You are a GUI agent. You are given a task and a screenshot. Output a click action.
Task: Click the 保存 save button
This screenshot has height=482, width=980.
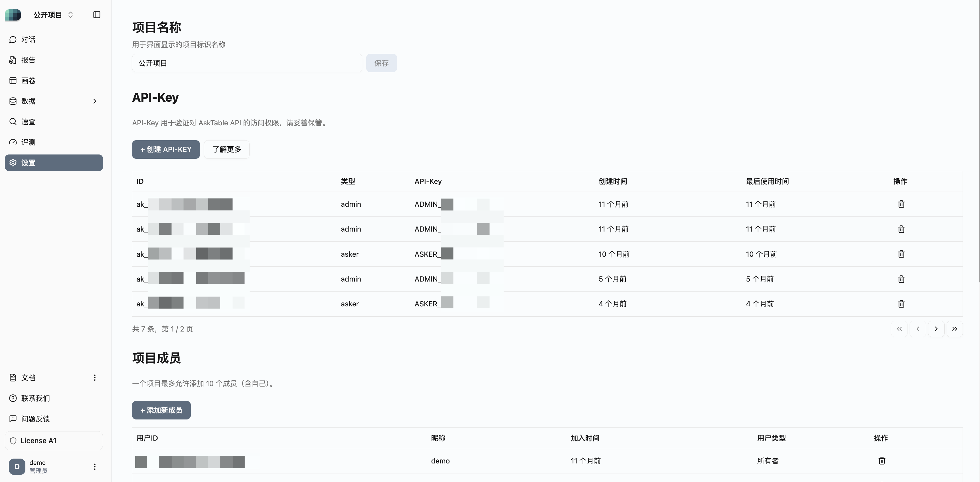(x=381, y=63)
